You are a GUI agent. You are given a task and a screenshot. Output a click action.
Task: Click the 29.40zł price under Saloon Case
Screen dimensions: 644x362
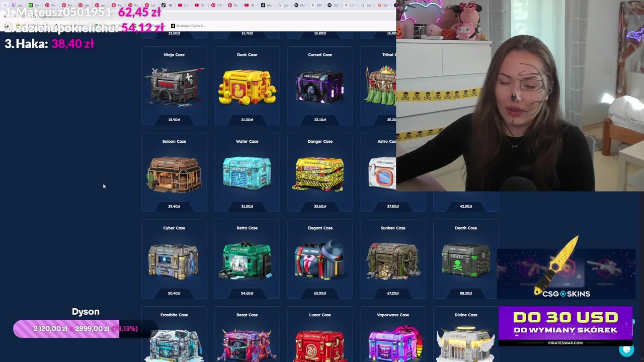point(174,206)
